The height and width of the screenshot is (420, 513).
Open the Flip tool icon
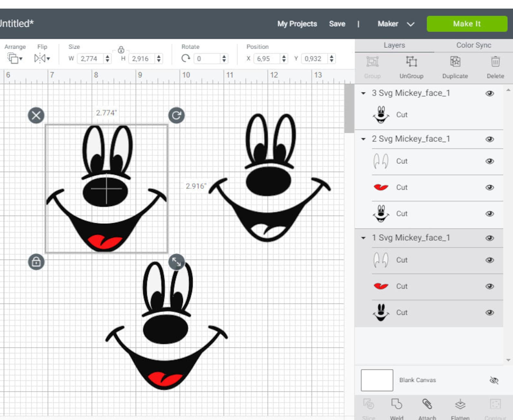(x=42, y=58)
